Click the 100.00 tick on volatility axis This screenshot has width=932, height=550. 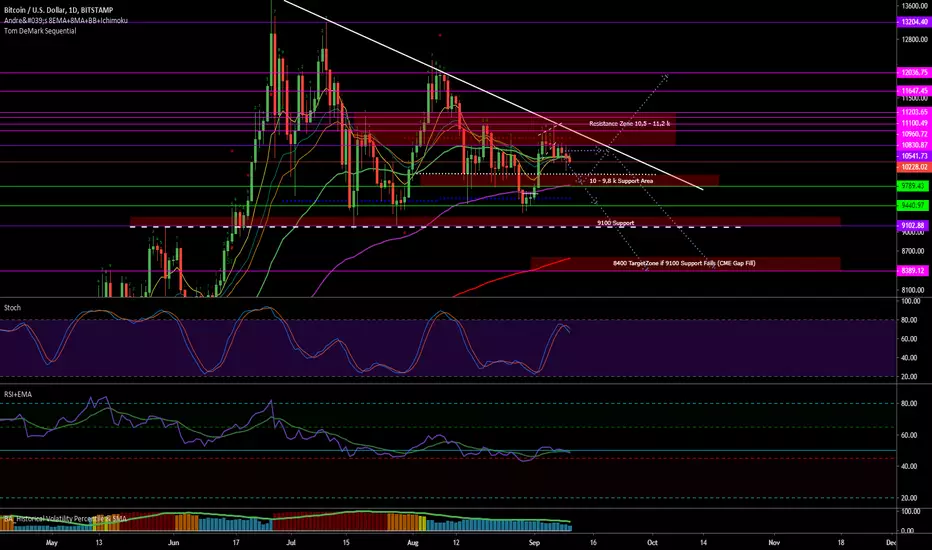click(911, 511)
